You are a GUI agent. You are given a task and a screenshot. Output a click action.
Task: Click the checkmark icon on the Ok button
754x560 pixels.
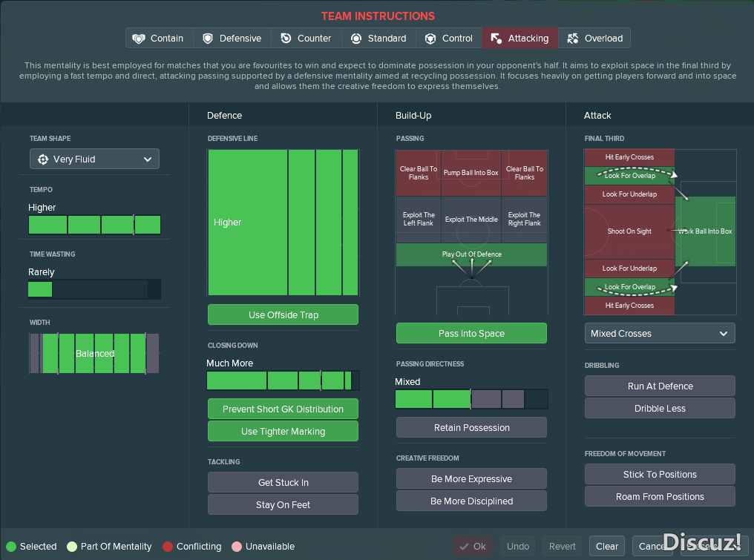click(464, 547)
